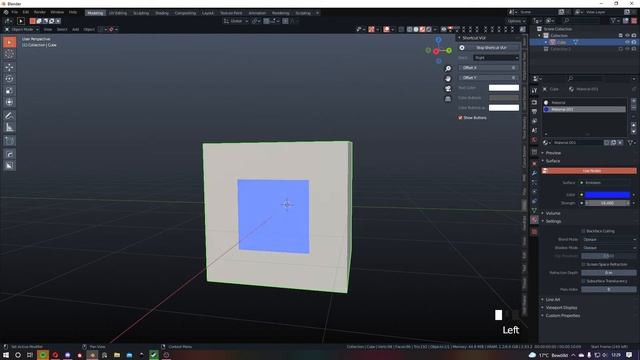640x360 pixels.
Task: Toggle Cube render camera icon in outliner
Action: pos(634,42)
